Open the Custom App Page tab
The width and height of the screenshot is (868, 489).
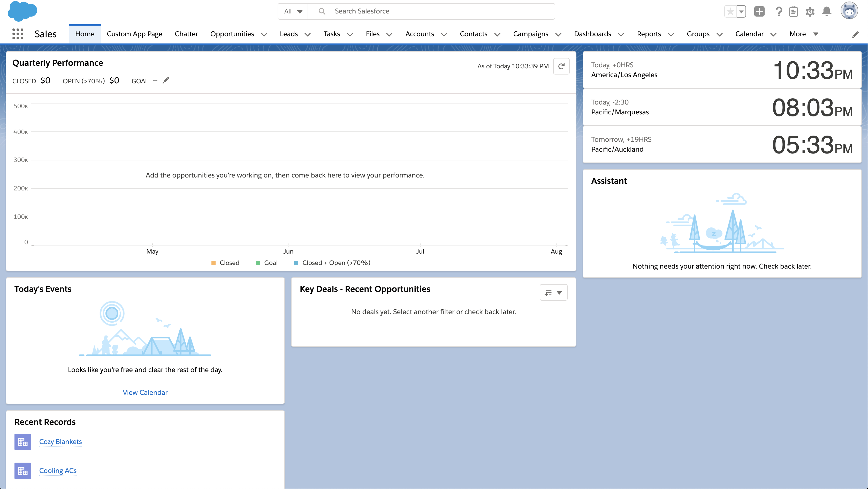coord(134,34)
